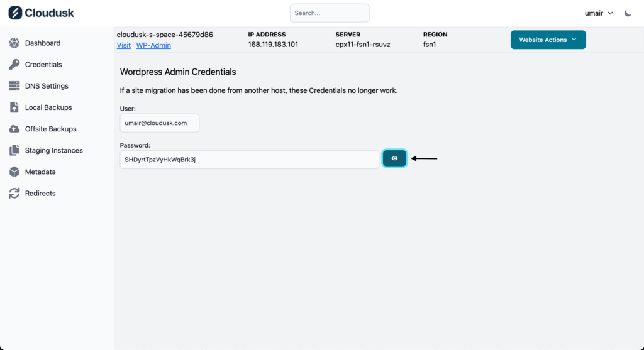Open the umair user account menu
Screen dimensions: 644x350
pos(599,13)
